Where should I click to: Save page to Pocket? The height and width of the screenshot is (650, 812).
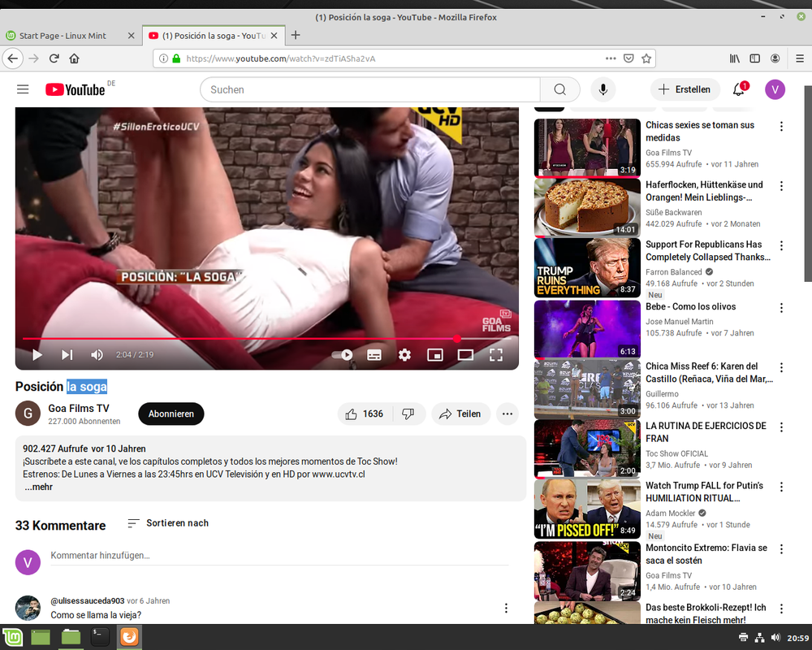pyautogui.click(x=628, y=58)
